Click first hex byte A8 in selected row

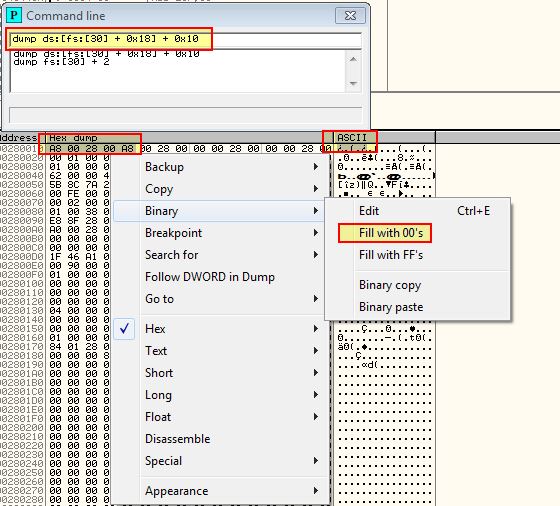[x=55, y=149]
